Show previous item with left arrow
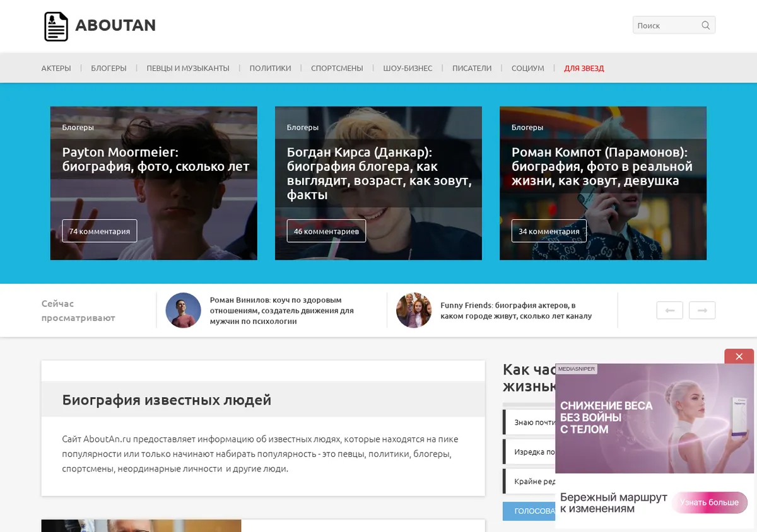 coord(669,310)
